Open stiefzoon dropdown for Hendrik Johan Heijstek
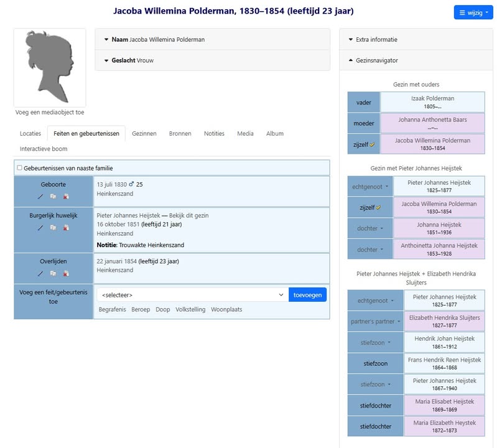Viewport: 497px width, 448px height. point(375,343)
